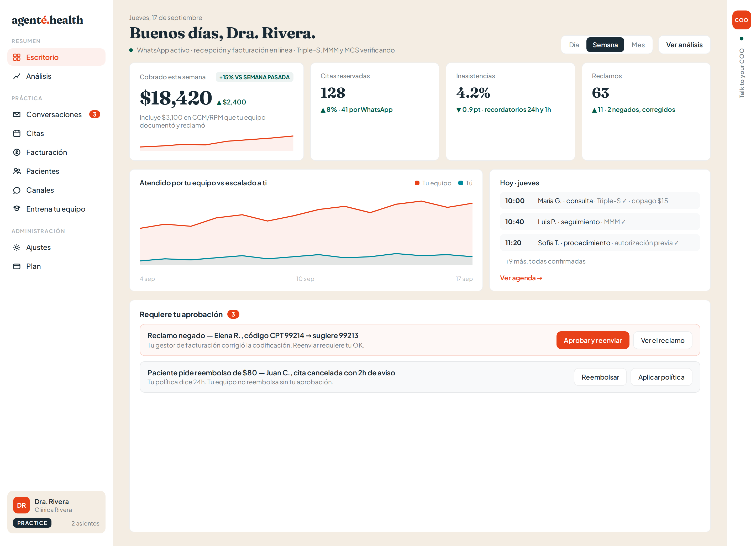
Task: Click '+9 más, todas confirmadas' text
Action: [x=545, y=261]
